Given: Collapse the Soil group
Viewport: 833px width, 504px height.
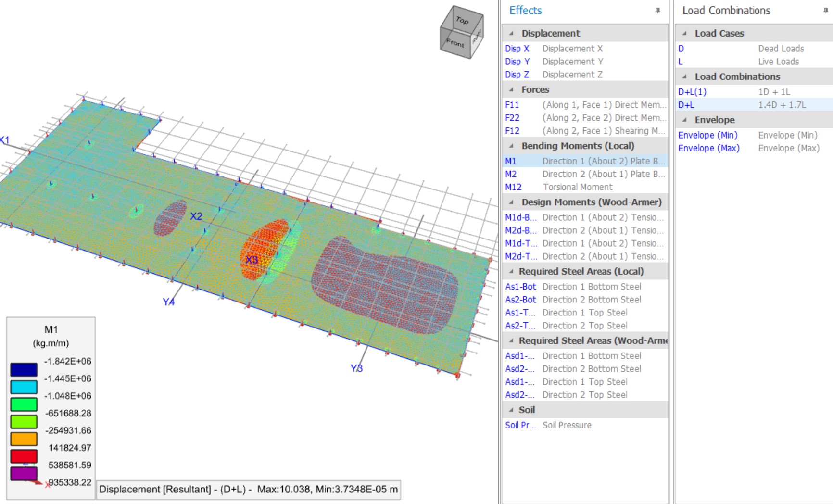Looking at the screenshot, I should pos(511,410).
